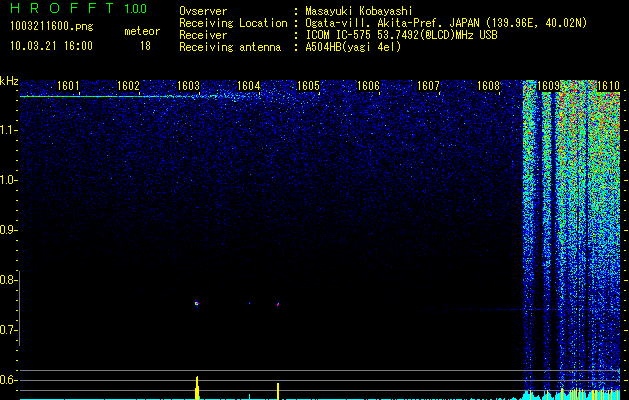Click the kHz axis unit label
Screen dimensions: 629x400
9,80
